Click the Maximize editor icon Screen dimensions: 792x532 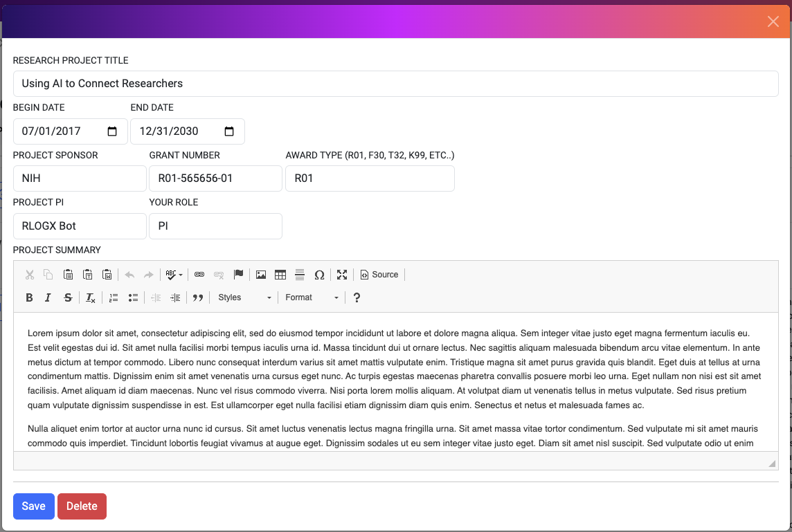coord(342,275)
